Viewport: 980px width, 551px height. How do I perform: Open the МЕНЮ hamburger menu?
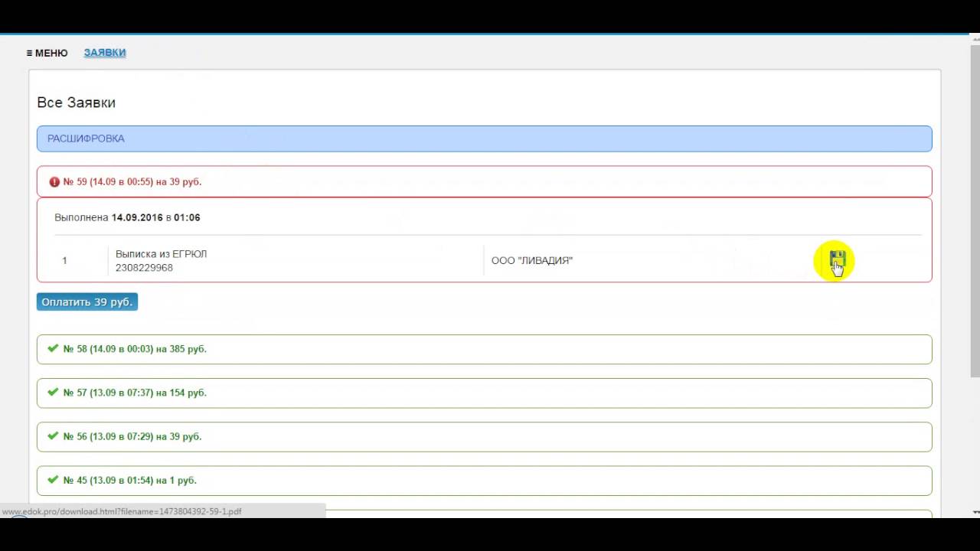pos(47,53)
